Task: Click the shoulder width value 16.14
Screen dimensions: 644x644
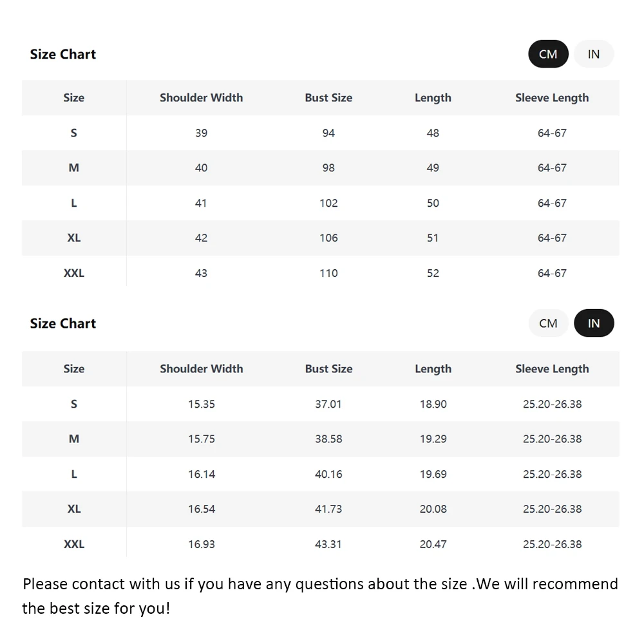Action: [202, 474]
